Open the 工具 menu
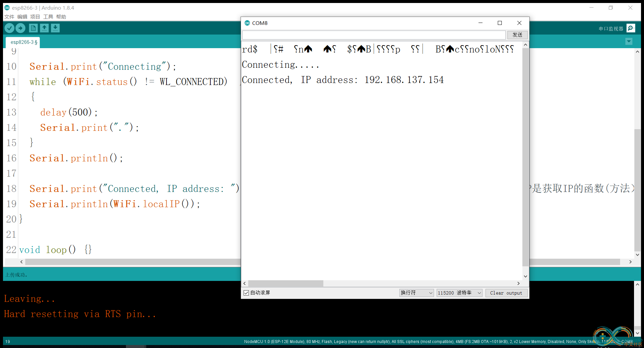The width and height of the screenshot is (644, 348). tap(48, 17)
